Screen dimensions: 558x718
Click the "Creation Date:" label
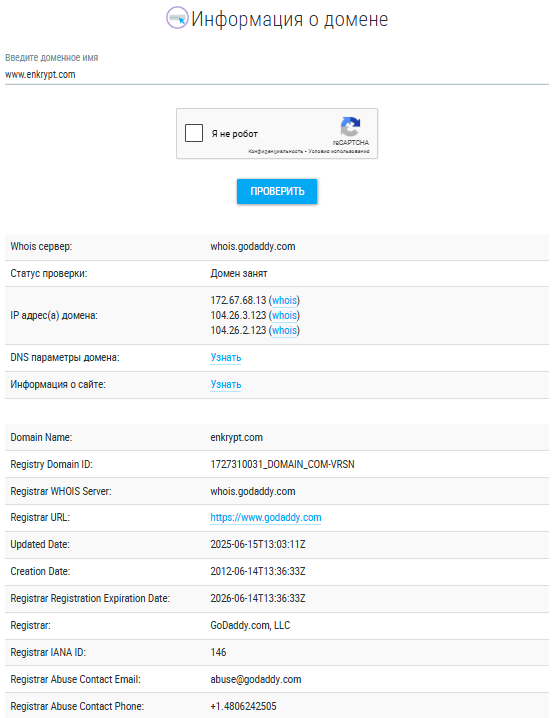point(40,571)
